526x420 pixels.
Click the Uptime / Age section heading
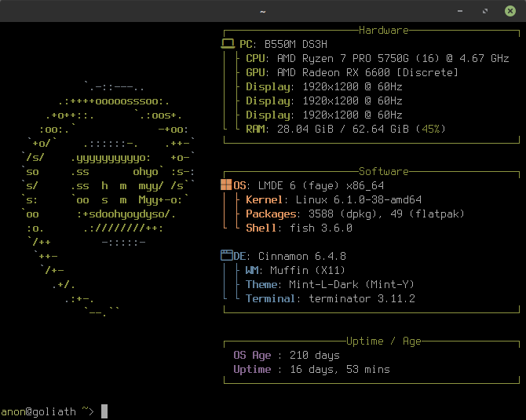click(383, 341)
